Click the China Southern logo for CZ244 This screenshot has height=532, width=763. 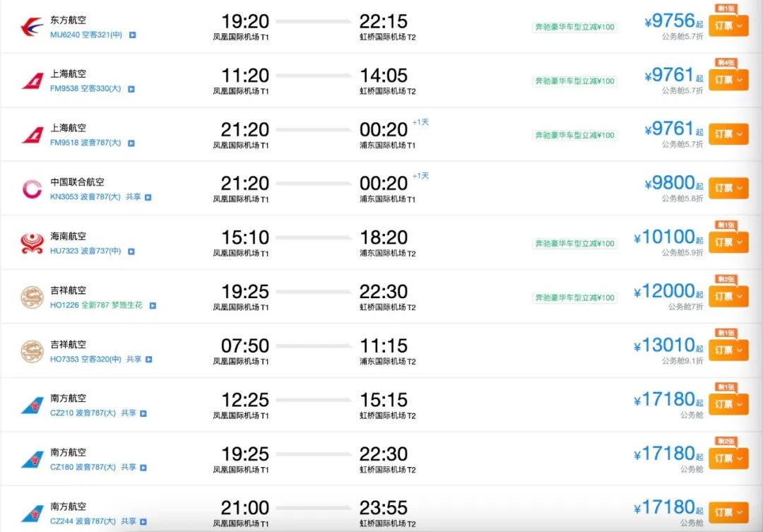pos(32,514)
